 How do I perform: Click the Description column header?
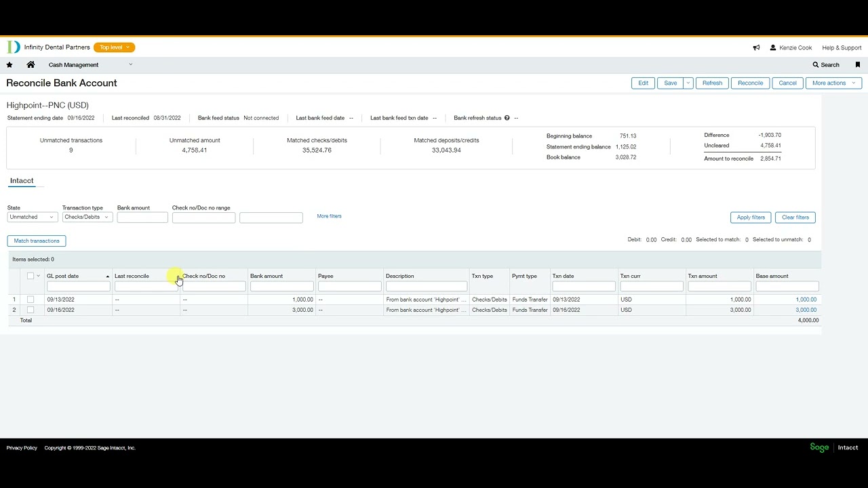click(399, 276)
